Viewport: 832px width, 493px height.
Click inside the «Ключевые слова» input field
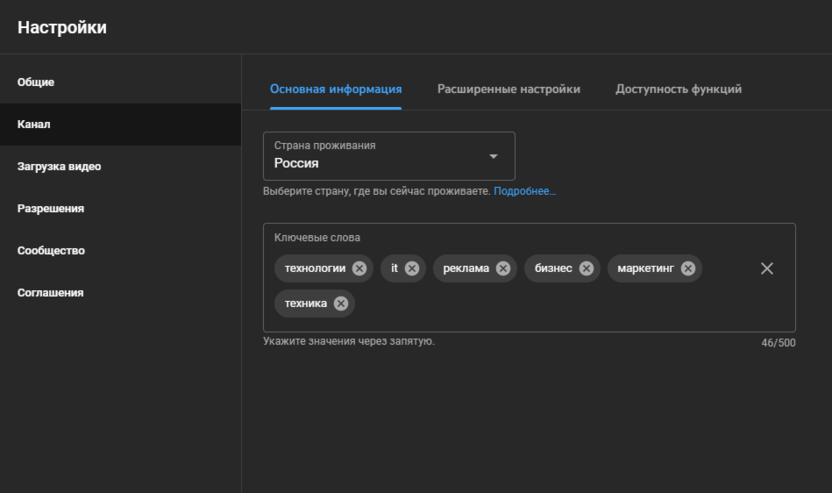tap(550, 305)
